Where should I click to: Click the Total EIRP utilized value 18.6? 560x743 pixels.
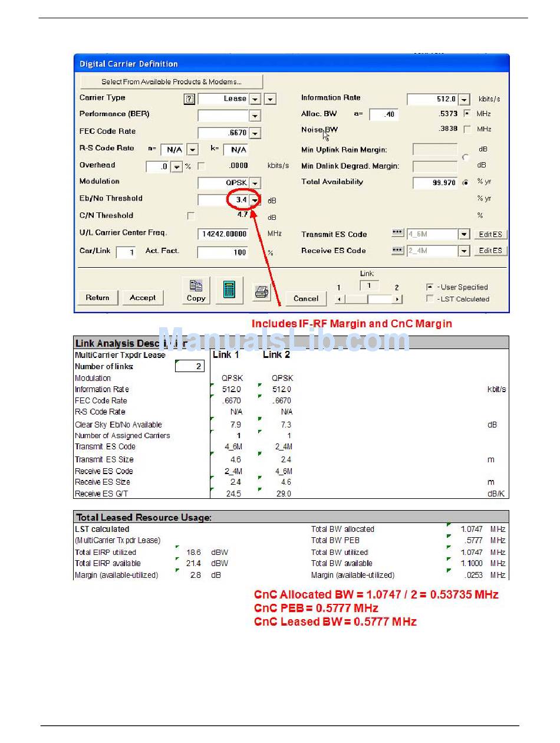[x=193, y=553]
